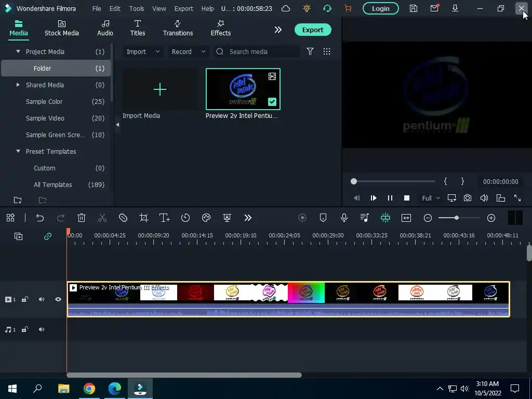Add a marker with shield icon
Viewport: 532px width, 399px height.
tap(323, 218)
